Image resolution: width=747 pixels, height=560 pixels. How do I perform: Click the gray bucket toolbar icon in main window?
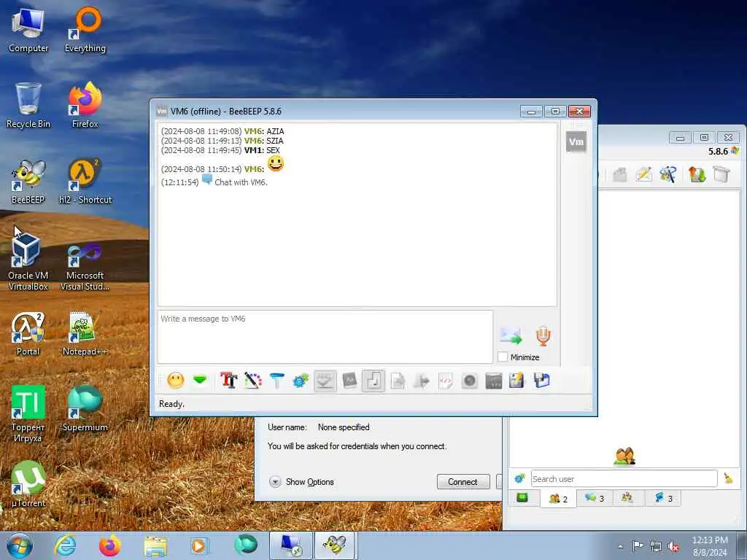721,174
